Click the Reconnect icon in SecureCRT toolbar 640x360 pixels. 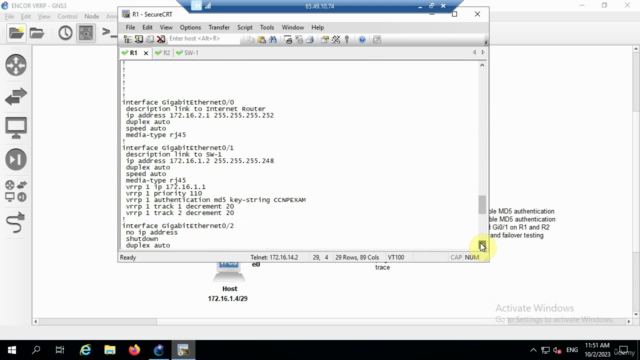150,39
